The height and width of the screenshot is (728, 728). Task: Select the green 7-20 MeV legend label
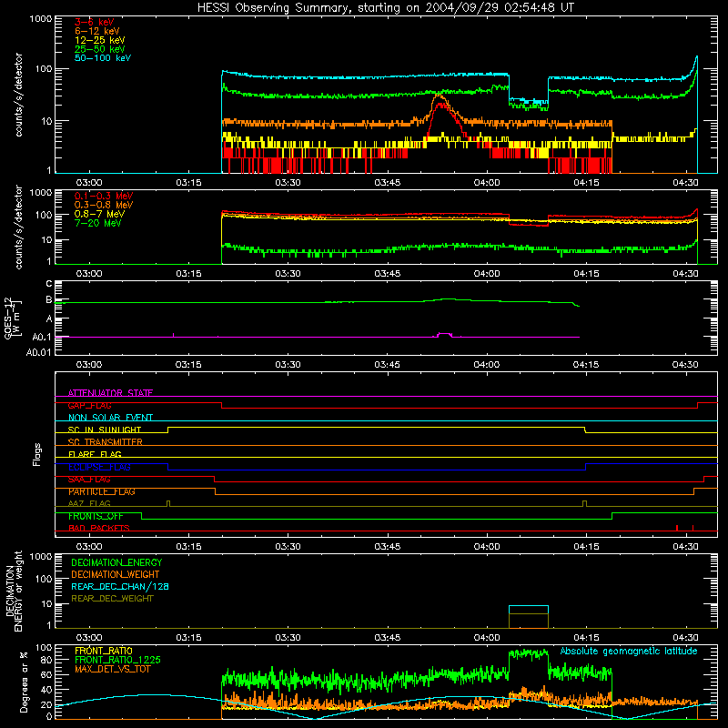98,223
